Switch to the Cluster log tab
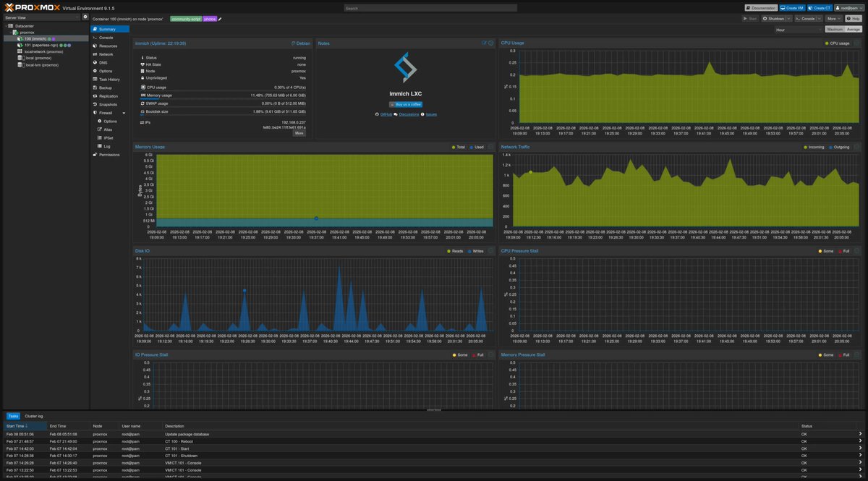868x481 pixels. point(34,416)
